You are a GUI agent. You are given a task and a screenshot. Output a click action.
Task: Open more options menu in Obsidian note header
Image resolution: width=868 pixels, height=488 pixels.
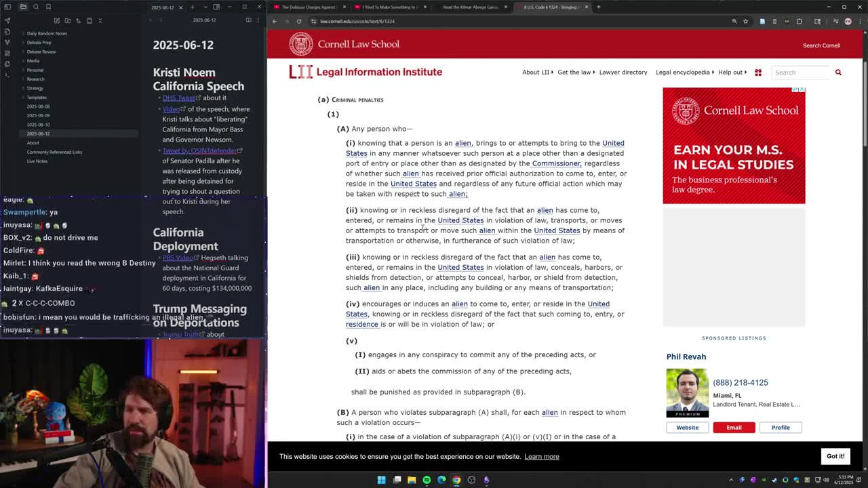tap(259, 20)
